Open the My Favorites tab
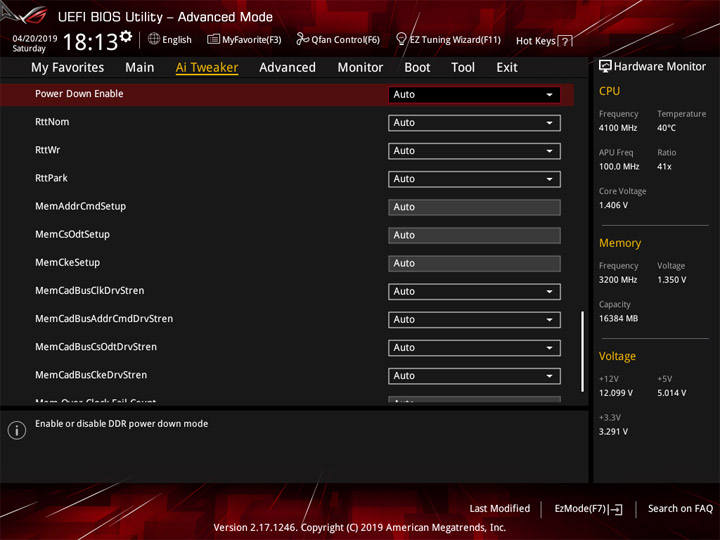Screen dimensions: 720x540 pyautogui.click(x=68, y=68)
